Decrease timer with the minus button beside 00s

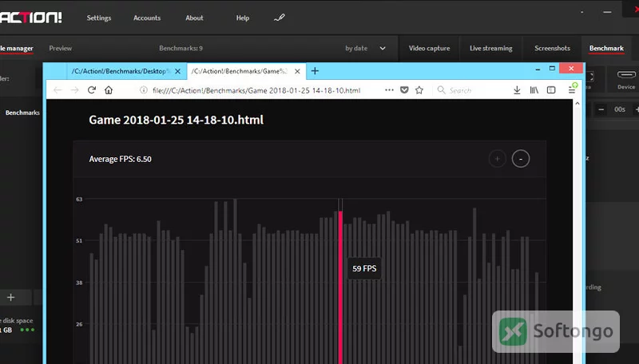[601, 109]
